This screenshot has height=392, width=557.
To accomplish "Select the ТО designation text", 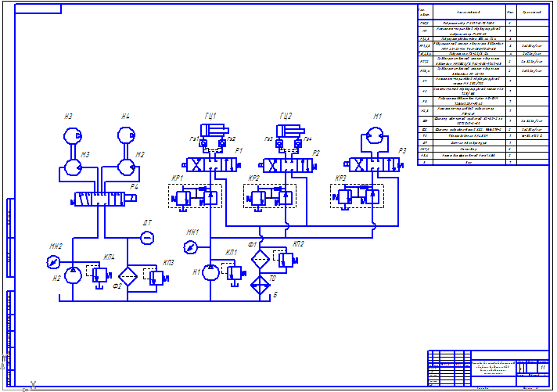I will point(272,279).
